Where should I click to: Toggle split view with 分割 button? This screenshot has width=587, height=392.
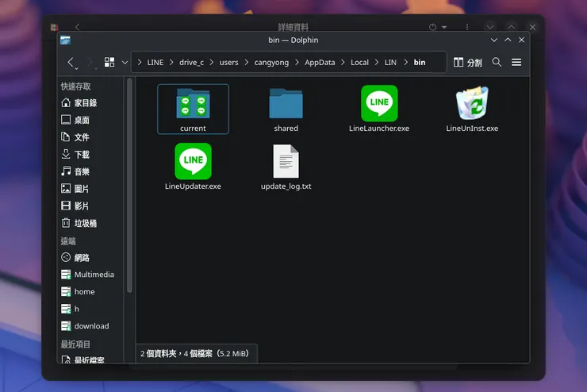[x=468, y=62]
